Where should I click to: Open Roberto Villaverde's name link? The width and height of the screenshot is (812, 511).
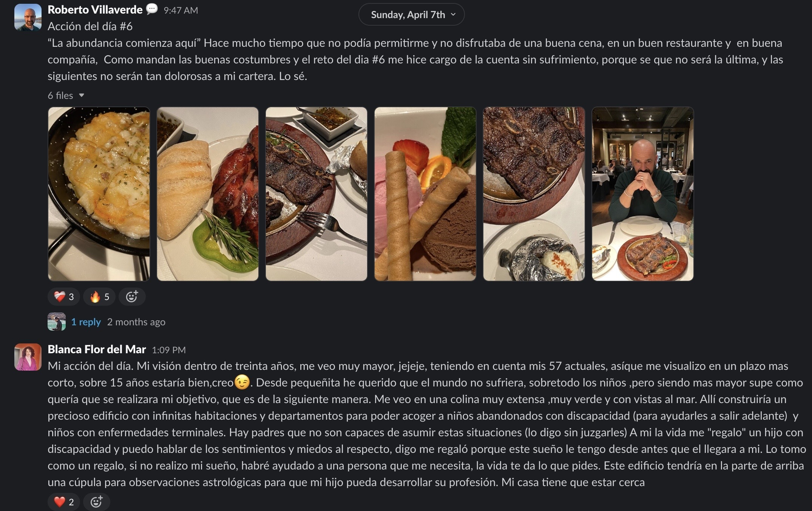95,10
